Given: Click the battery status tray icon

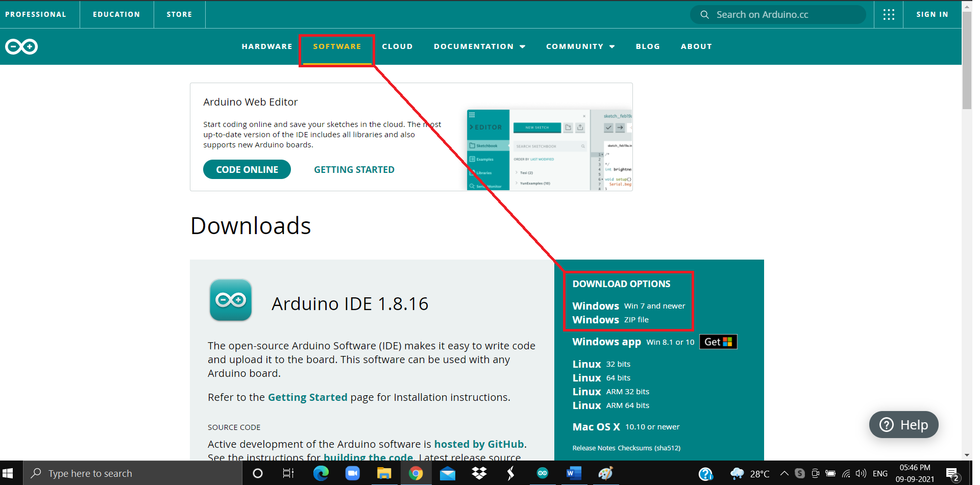Looking at the screenshot, I should (830, 473).
